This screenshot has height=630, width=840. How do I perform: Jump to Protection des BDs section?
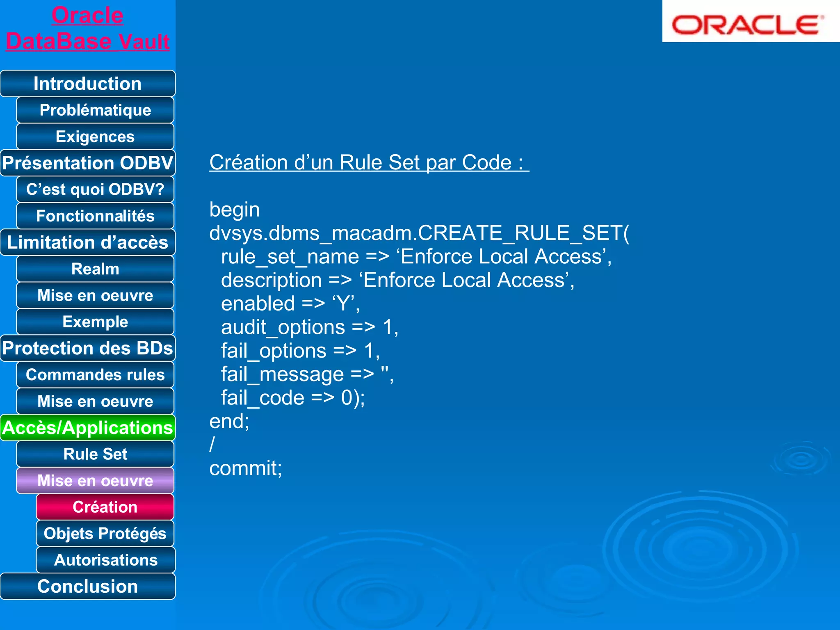coord(88,348)
